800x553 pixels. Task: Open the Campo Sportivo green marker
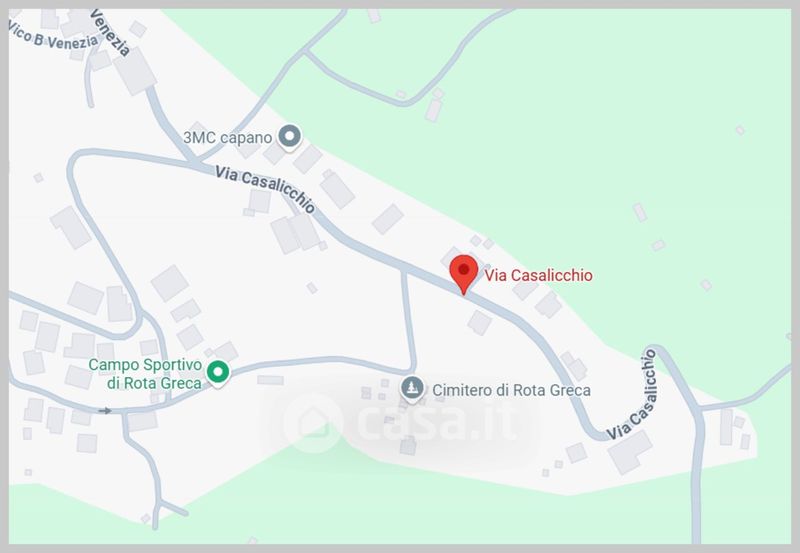click(x=218, y=373)
